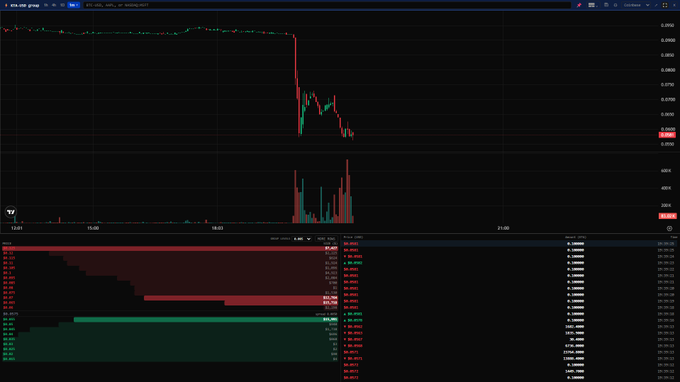Click the 15:00 time axis label
The width and height of the screenshot is (680, 382).
tap(93, 228)
